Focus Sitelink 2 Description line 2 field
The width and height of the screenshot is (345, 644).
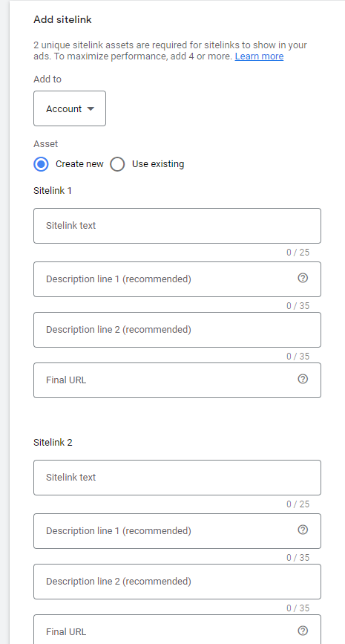(177, 582)
